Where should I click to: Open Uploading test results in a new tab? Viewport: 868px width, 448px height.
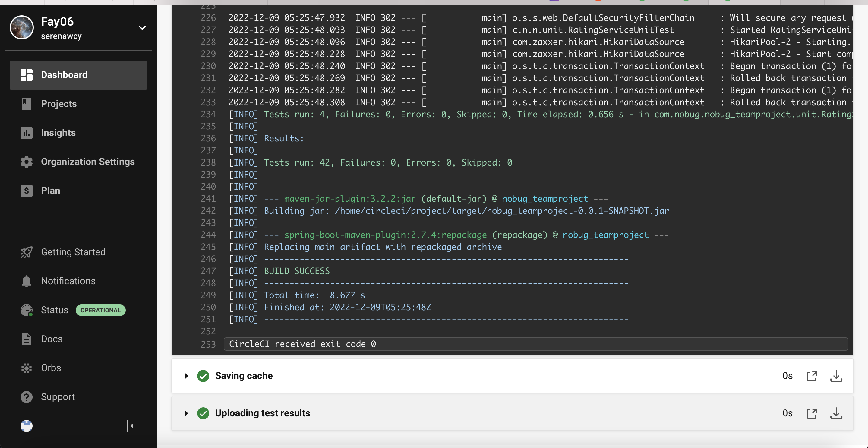pyautogui.click(x=813, y=413)
